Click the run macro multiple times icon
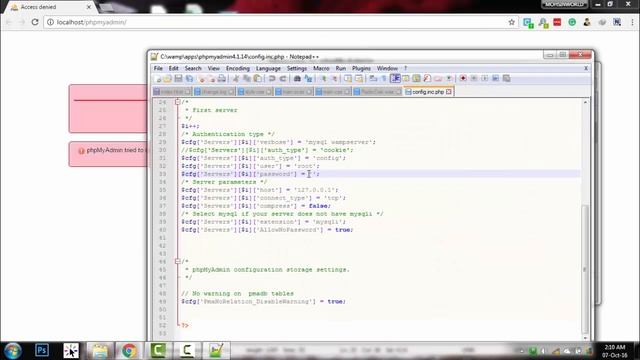 (496, 78)
